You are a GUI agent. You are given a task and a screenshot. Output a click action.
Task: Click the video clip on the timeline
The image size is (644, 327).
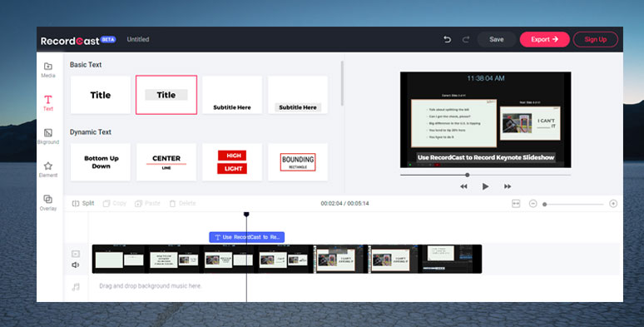(287, 259)
